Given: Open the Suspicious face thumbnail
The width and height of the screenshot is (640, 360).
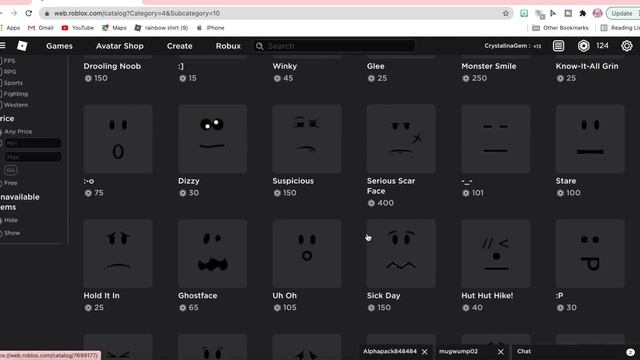Looking at the screenshot, I should [x=307, y=139].
